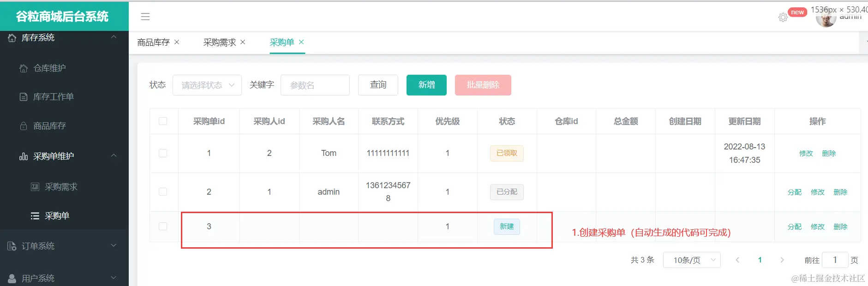The height and width of the screenshot is (286, 868).
Task: Check the row with 采购单id 3
Action: click(163, 226)
